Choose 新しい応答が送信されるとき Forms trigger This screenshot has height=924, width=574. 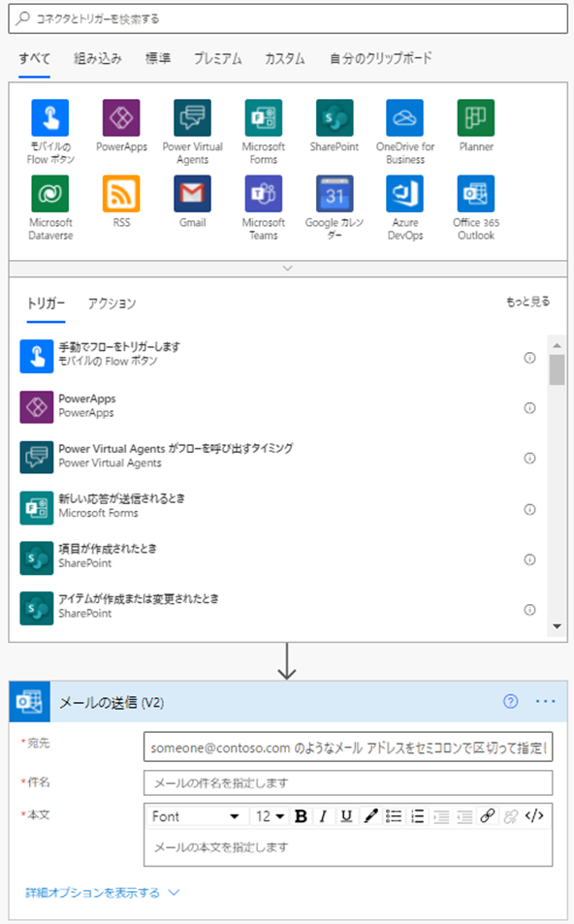point(278,507)
